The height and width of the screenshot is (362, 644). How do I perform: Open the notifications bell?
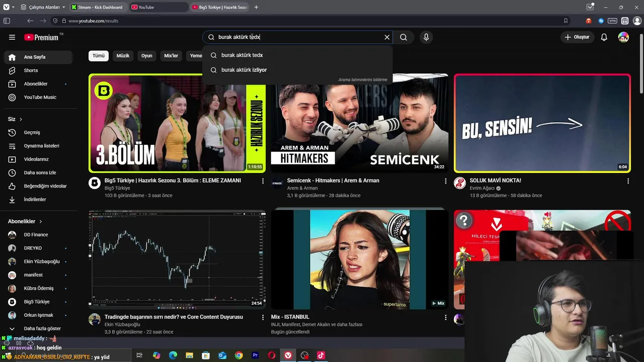(604, 37)
